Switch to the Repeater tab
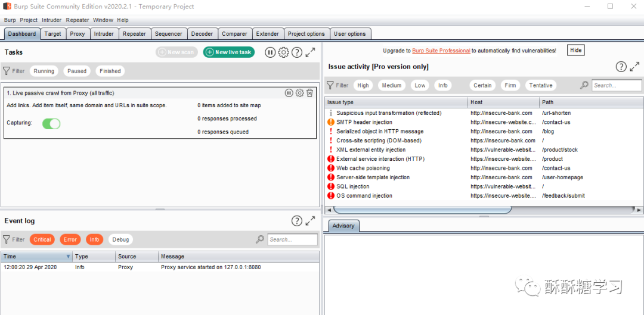644x315 pixels. 134,33
